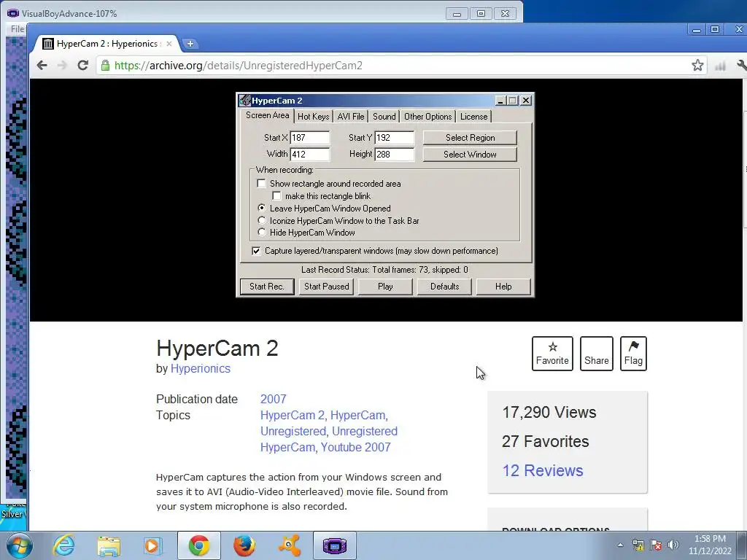
Task: Click the 17,290 Views text
Action: 549,413
